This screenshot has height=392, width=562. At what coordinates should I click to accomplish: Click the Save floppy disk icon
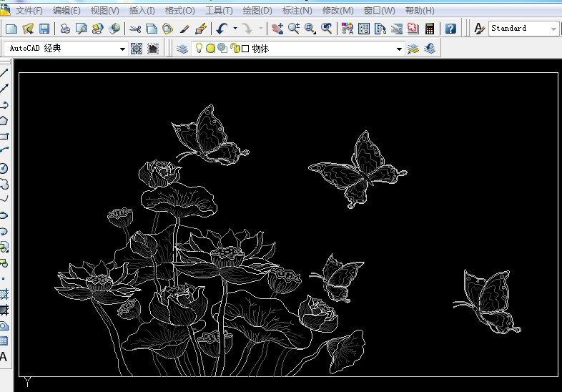coord(44,29)
